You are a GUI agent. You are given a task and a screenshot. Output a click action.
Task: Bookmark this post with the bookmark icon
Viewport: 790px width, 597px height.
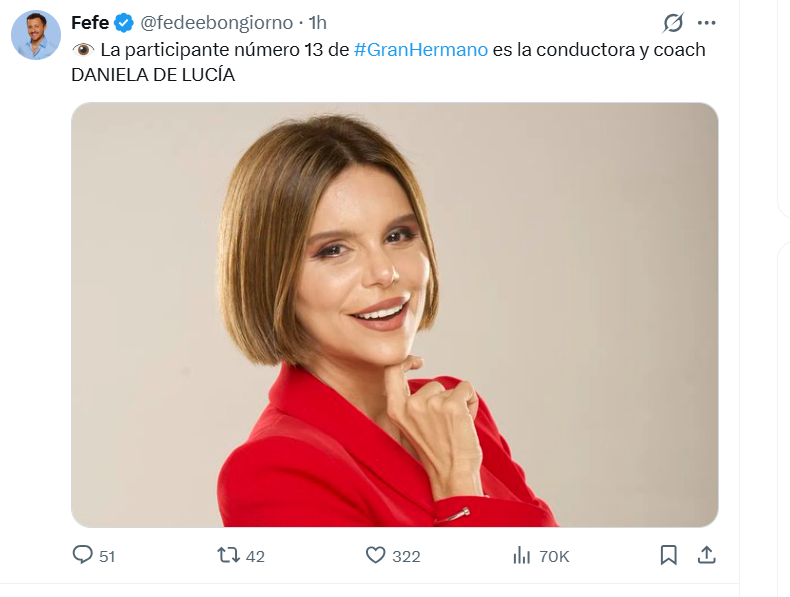point(669,555)
